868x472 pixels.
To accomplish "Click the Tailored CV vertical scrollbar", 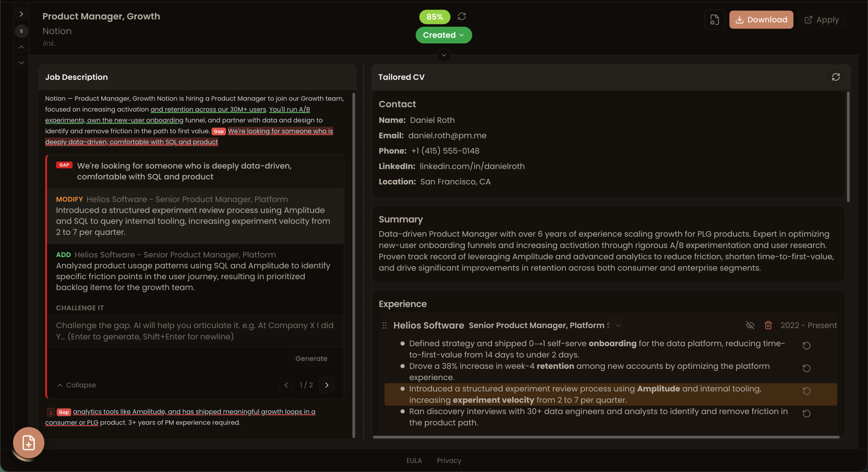I will (848, 147).
